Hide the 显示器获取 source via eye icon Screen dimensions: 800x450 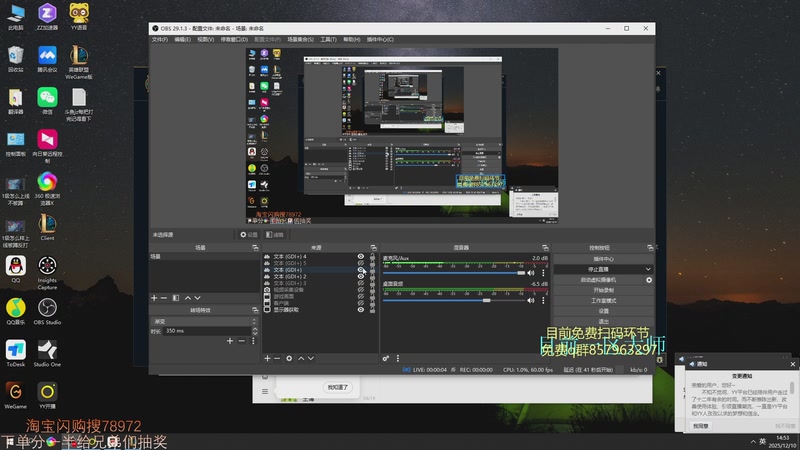click(361, 309)
